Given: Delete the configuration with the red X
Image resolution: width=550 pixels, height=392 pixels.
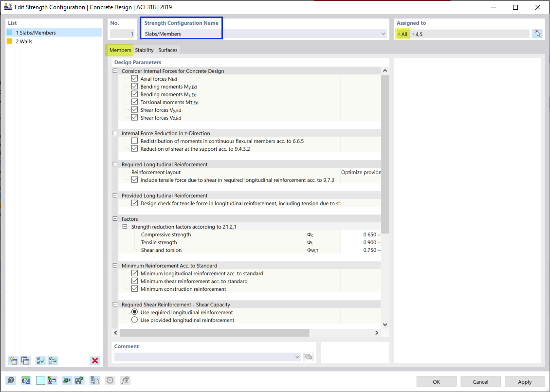Looking at the screenshot, I should pyautogui.click(x=94, y=360).
